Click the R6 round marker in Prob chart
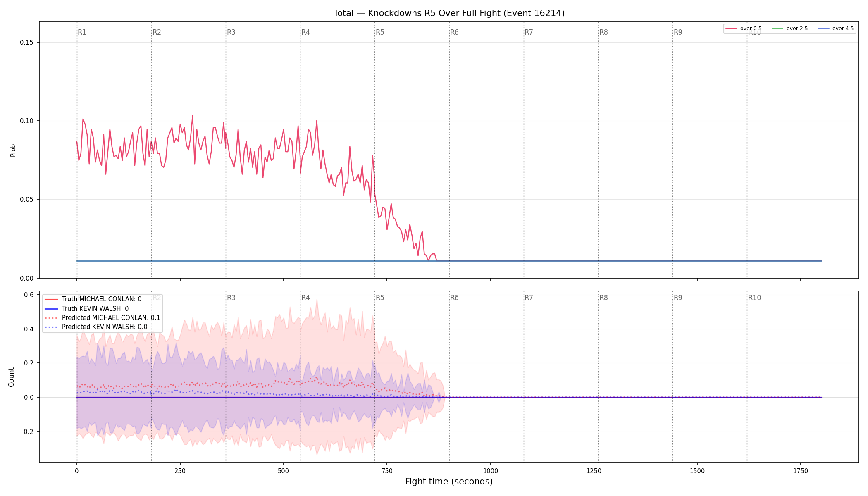This screenshot has height=496, width=868. 454,32
